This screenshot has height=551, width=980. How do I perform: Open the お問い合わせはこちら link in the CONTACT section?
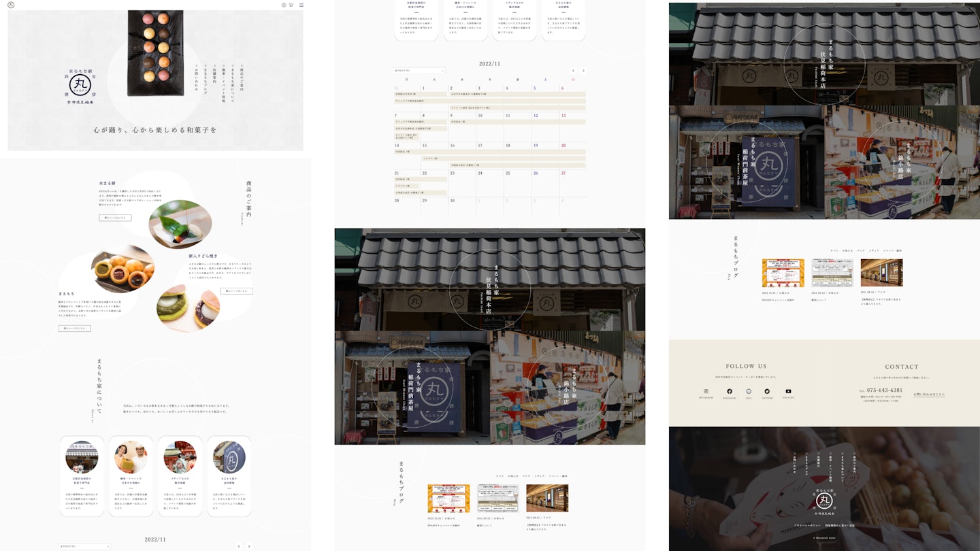click(929, 394)
